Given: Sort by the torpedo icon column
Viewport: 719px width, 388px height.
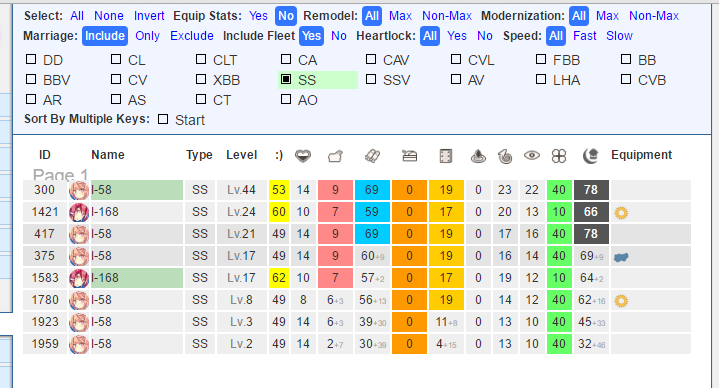Looking at the screenshot, I should 372,156.
